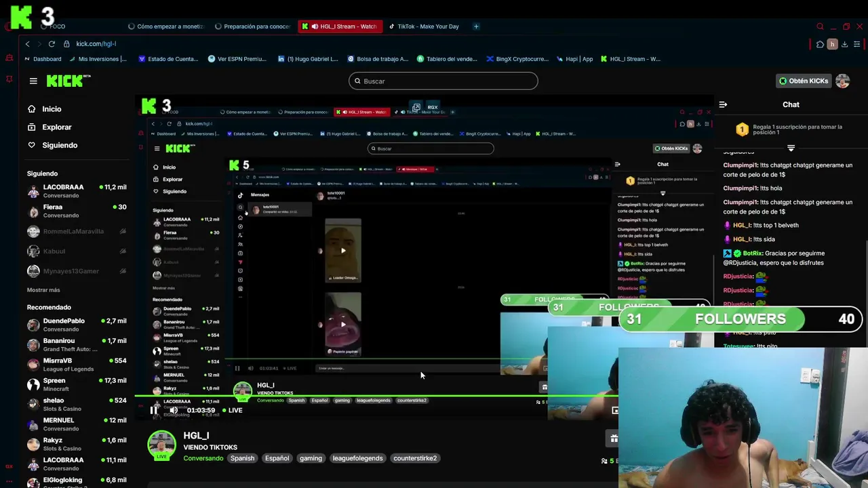This screenshot has height=488, width=868.
Task: Click the kick.com/hgl-l address bar
Action: pos(96,44)
